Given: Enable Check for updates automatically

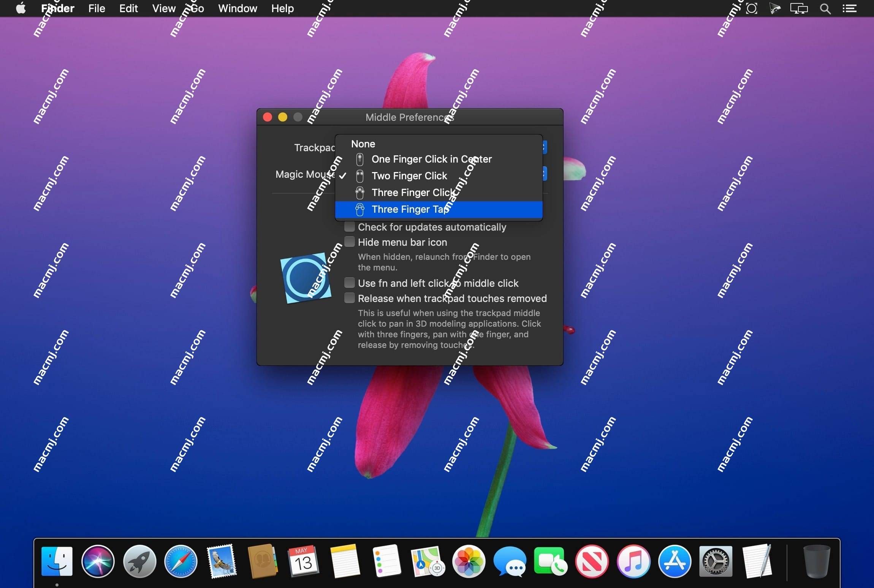Looking at the screenshot, I should 349,227.
